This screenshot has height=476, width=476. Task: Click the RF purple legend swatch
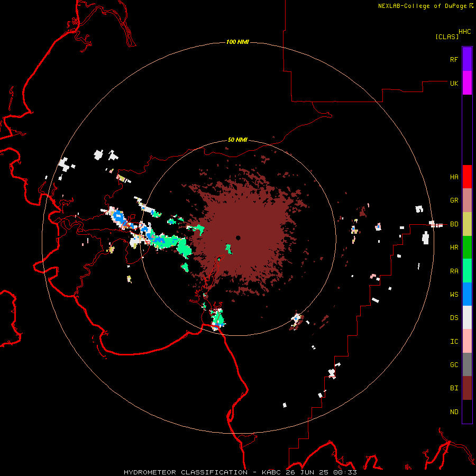467,59
